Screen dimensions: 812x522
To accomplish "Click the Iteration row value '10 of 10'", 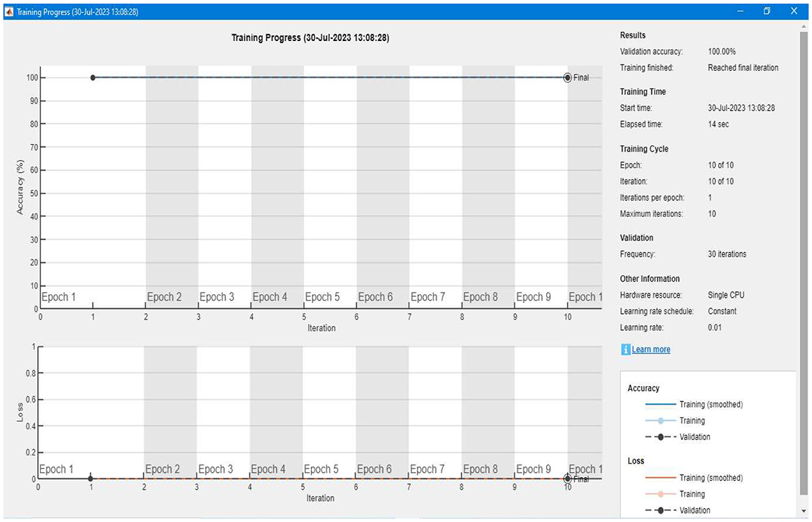I will tap(721, 181).
